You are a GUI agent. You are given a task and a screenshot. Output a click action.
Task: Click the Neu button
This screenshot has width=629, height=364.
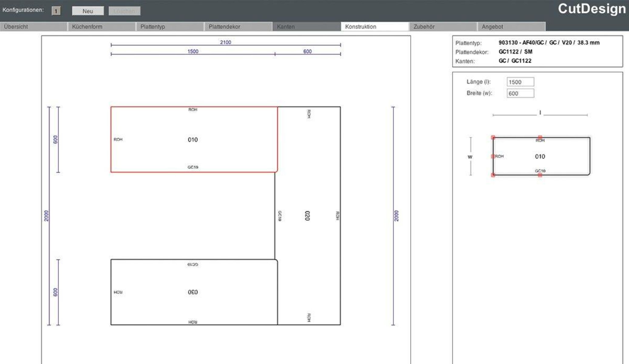click(x=88, y=11)
